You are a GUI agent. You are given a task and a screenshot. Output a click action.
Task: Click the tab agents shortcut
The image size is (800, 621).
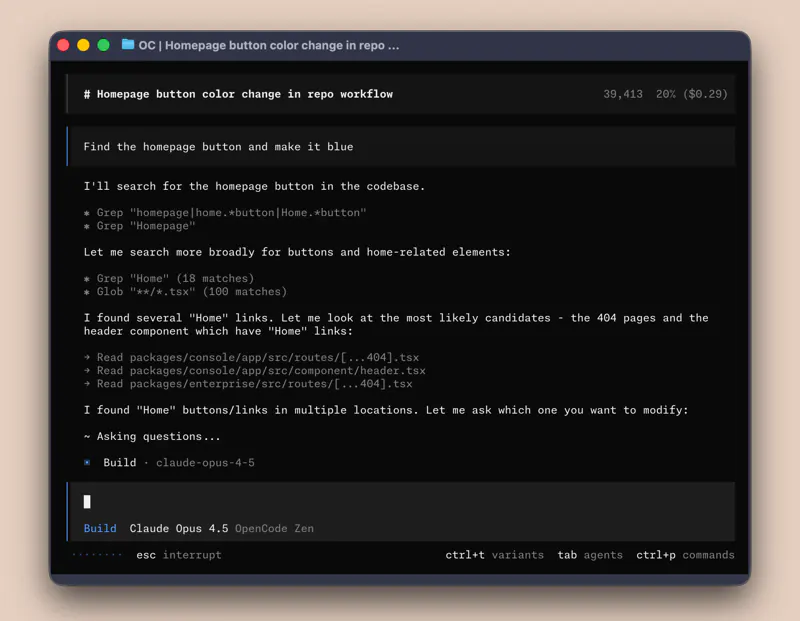click(590, 555)
